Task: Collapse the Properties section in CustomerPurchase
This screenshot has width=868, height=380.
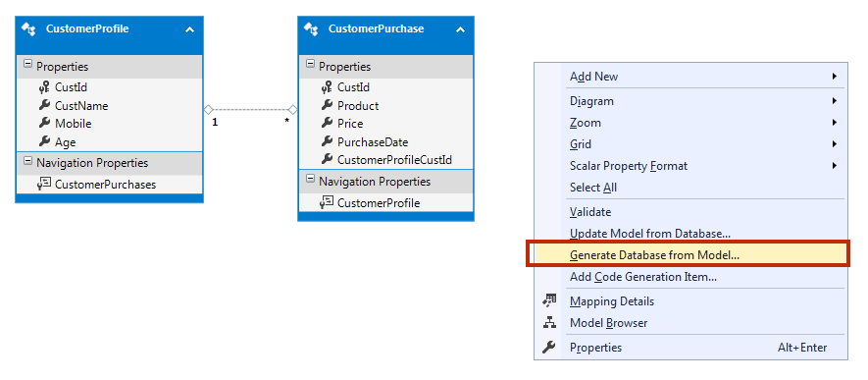Action: click(310, 66)
